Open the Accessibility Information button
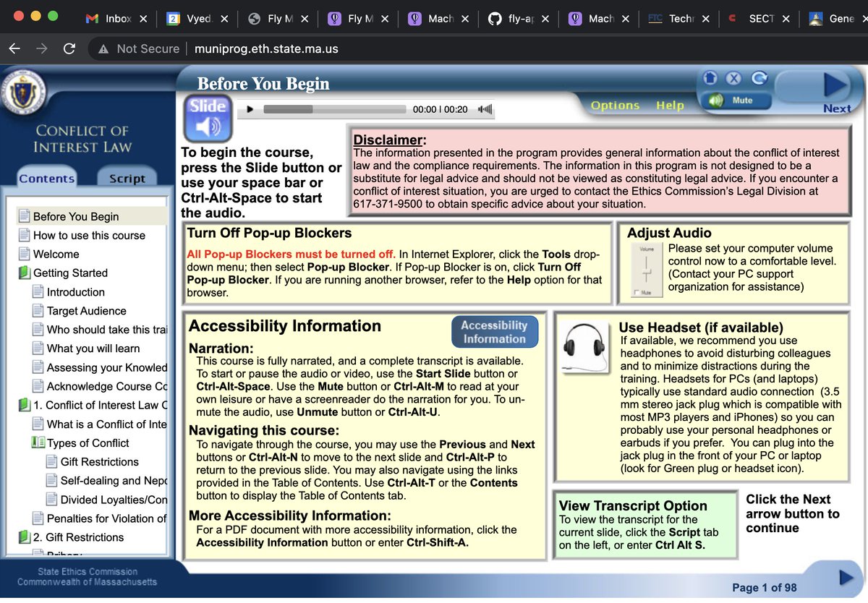Screen dimensions: 868x603 pyautogui.click(x=495, y=332)
